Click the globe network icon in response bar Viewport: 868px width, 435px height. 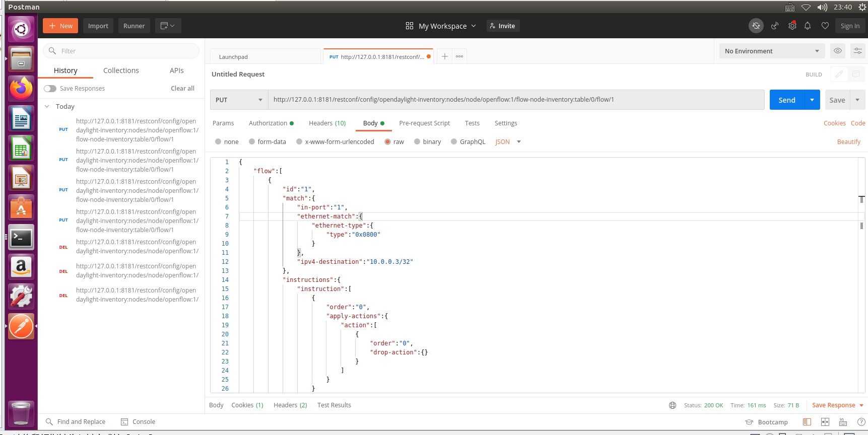673,405
